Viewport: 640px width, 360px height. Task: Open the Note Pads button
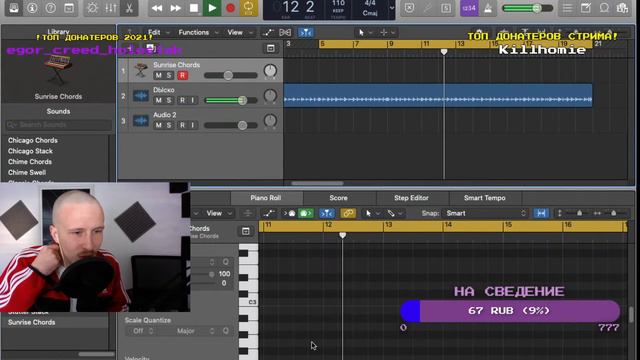(586, 8)
